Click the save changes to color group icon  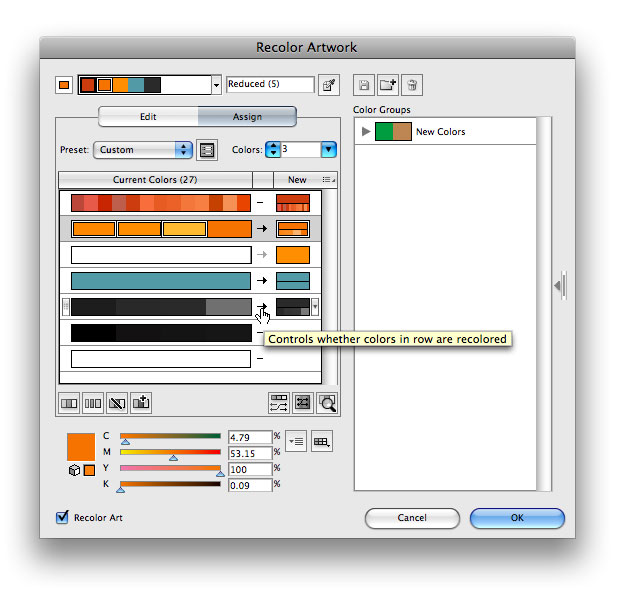coord(365,85)
